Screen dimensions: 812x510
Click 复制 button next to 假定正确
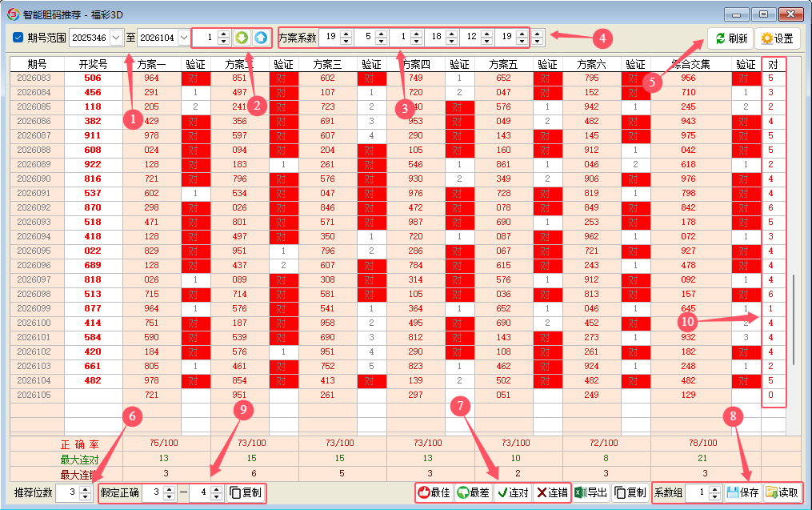point(245,493)
